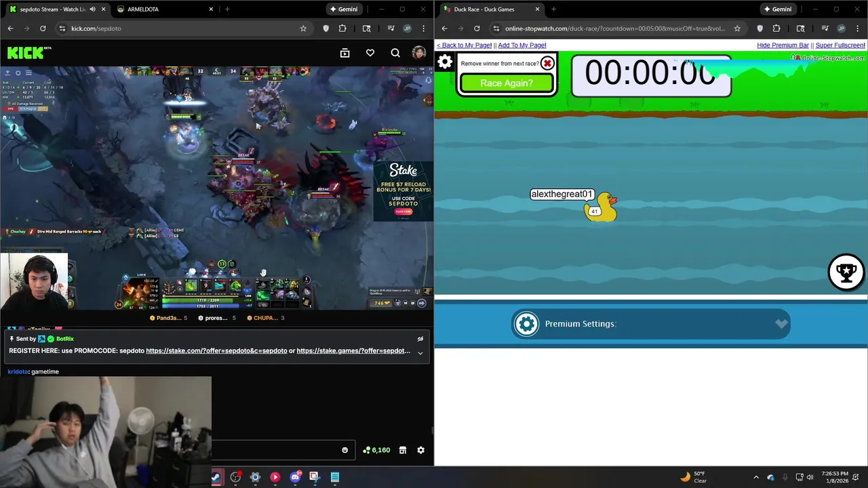Image resolution: width=868 pixels, height=488 pixels.
Task: Click the Dota stream video player
Action: 216,188
